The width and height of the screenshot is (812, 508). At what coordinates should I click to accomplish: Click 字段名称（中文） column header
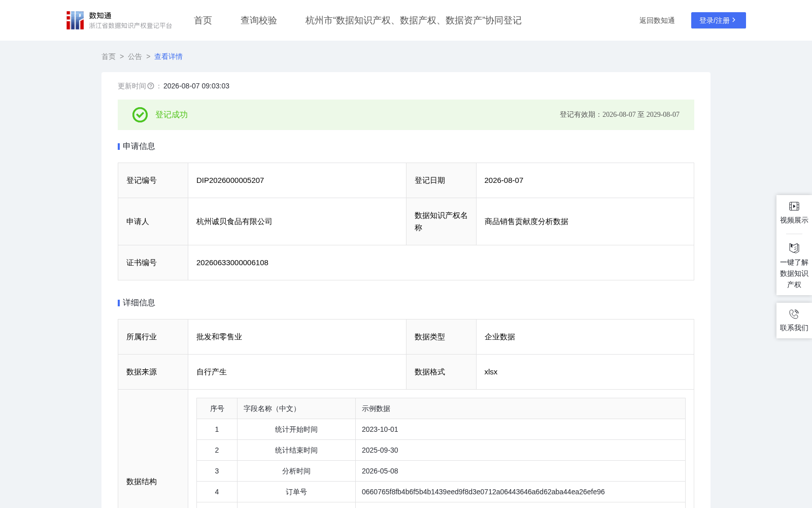pos(272,408)
